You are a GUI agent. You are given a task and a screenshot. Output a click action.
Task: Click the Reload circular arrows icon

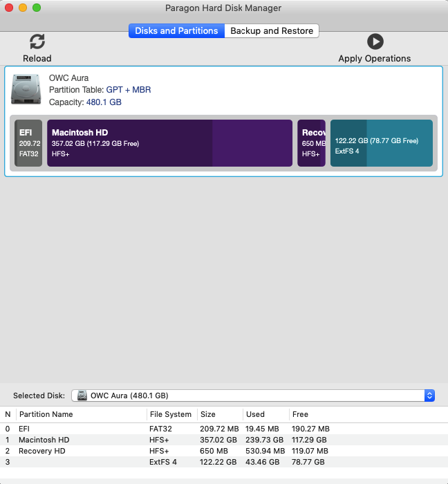click(37, 41)
